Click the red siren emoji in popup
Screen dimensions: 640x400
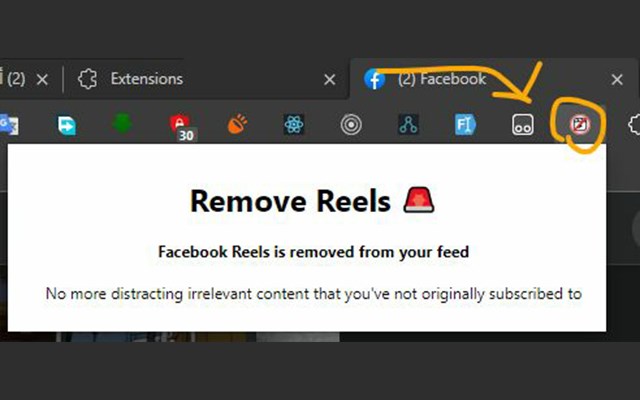[x=419, y=200]
